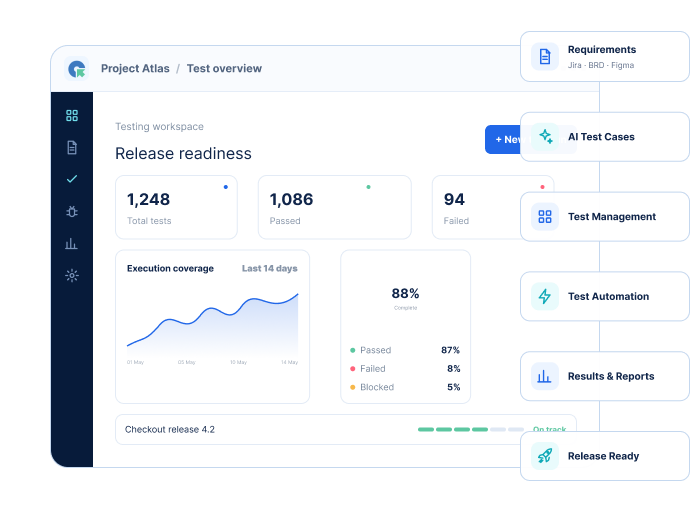The image size is (690, 513).
Task: Click the Test Management grid icon
Action: (x=545, y=216)
